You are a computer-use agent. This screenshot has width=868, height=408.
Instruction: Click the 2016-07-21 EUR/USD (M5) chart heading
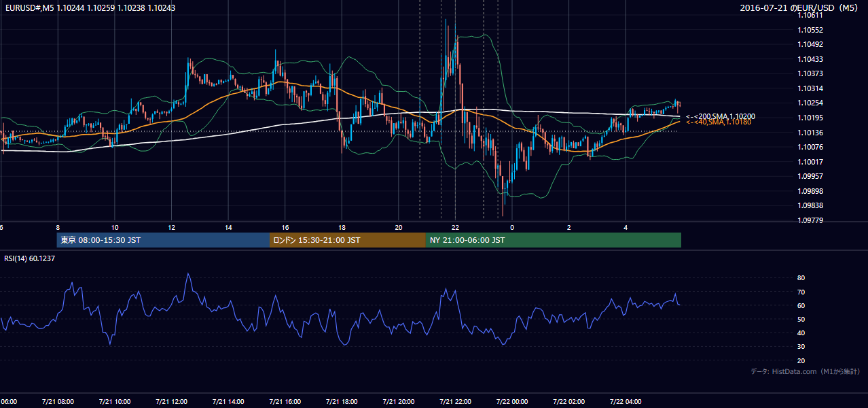799,7
